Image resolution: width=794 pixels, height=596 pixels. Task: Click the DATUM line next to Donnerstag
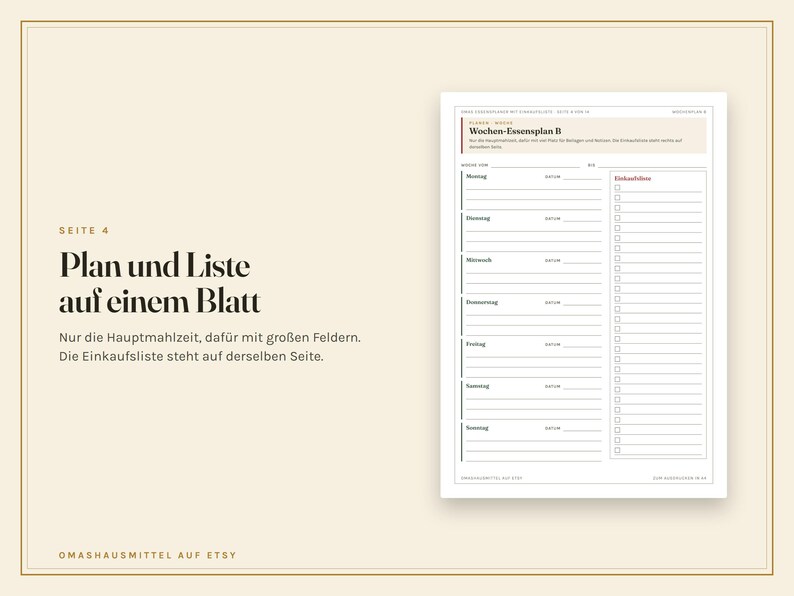click(582, 303)
